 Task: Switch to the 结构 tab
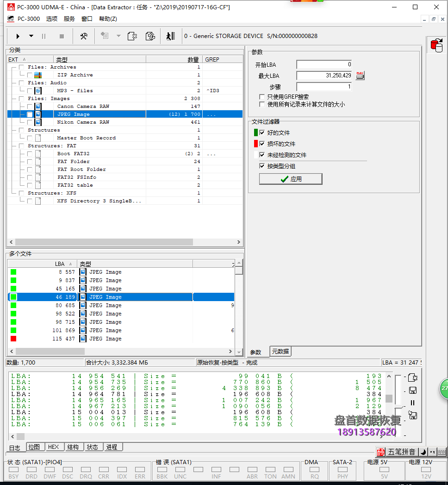tap(73, 447)
